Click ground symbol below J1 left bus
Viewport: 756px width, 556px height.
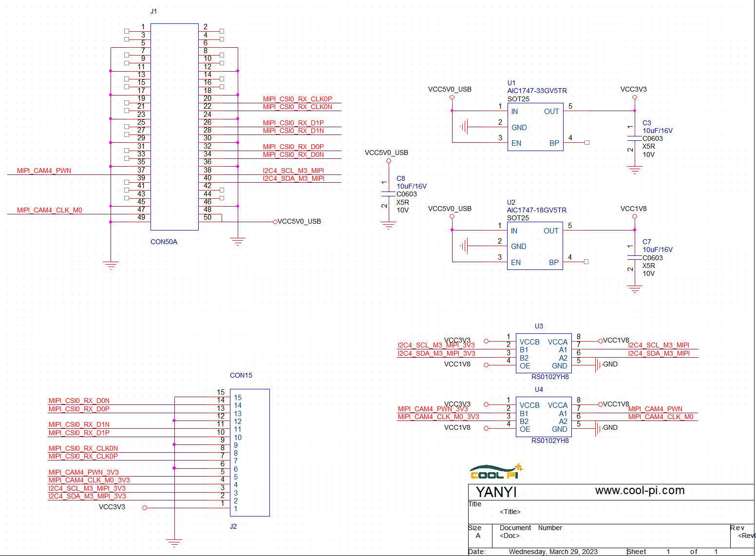(x=111, y=266)
